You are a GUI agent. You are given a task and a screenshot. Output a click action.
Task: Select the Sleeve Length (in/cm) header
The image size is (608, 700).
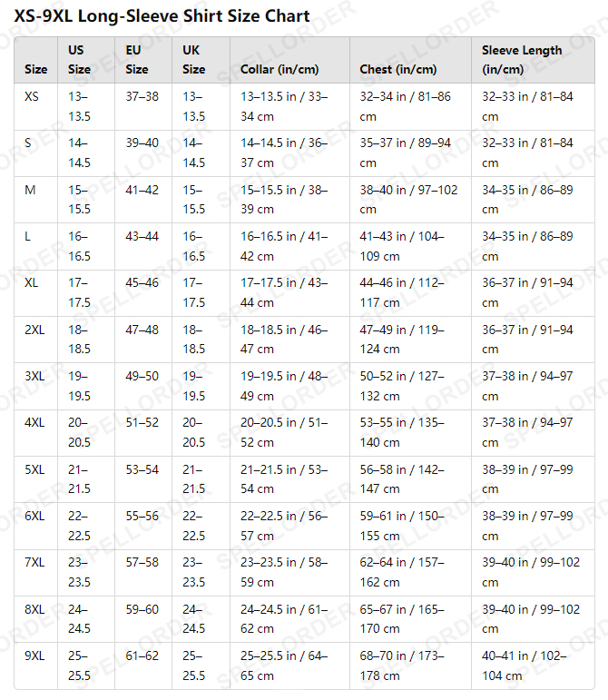[x=522, y=60]
